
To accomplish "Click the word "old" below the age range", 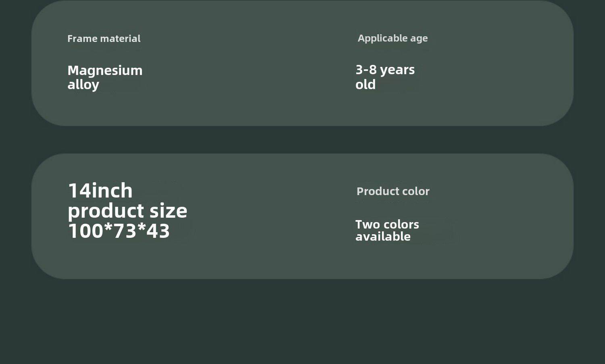I will coord(365,85).
